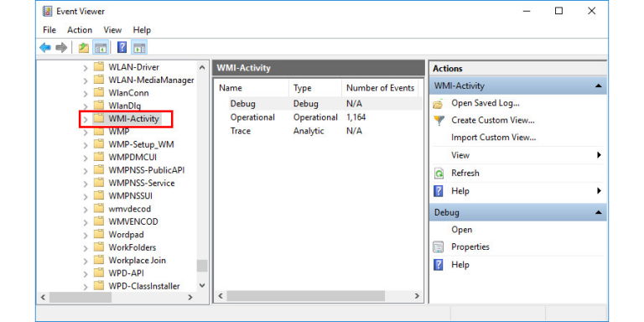Click Create Custom View... action

(493, 121)
